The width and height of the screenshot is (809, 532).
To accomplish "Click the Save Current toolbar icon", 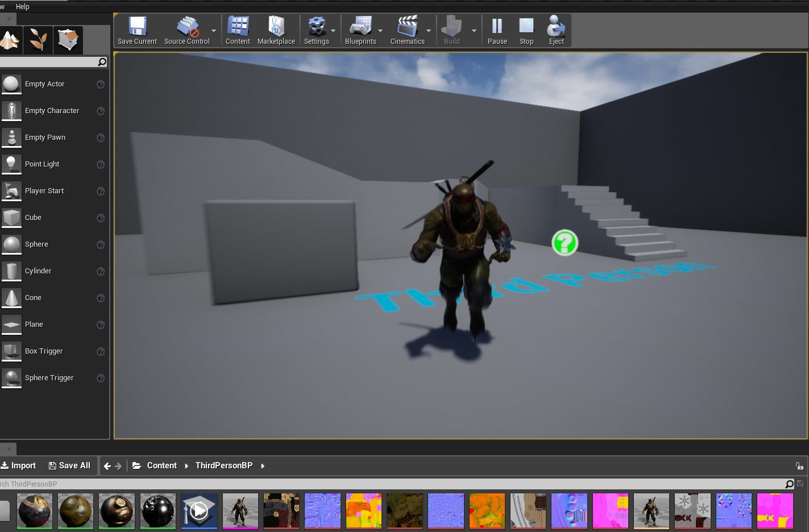I will coord(137,30).
